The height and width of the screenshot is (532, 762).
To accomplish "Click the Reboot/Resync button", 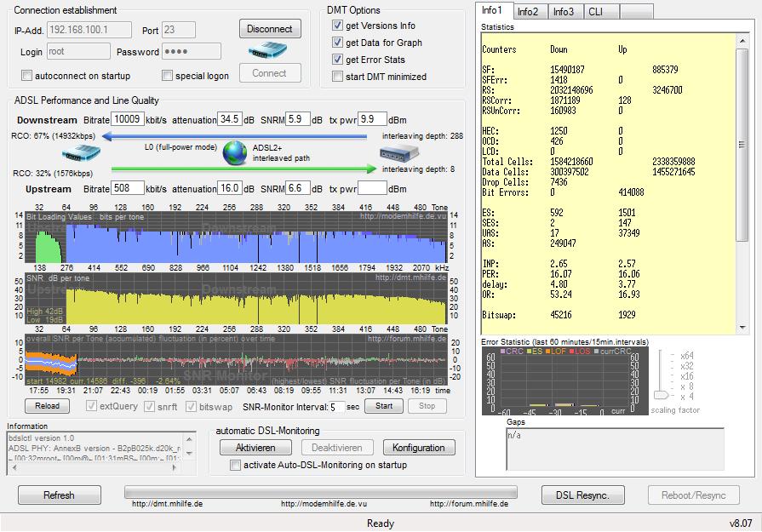I will click(x=694, y=495).
